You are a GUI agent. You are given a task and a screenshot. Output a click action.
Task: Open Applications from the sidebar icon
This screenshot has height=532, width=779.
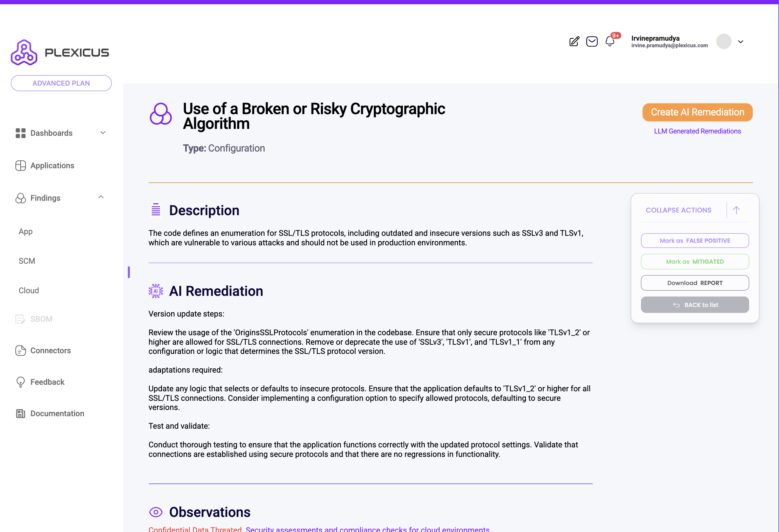click(20, 165)
